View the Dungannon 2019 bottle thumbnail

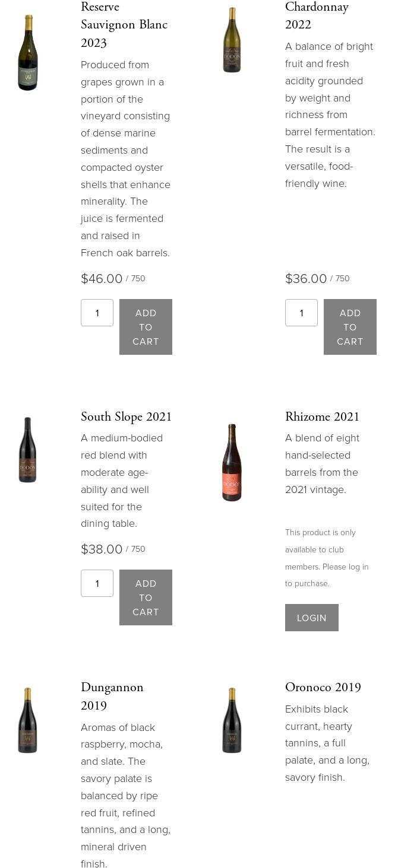click(x=27, y=720)
